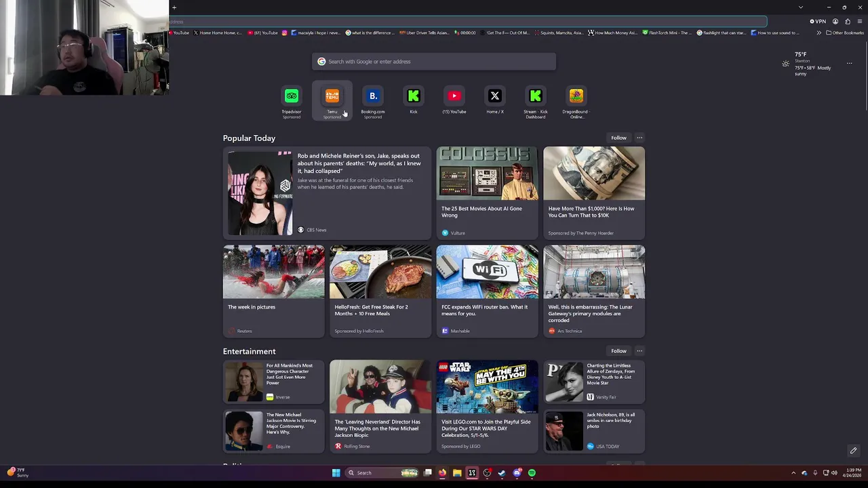Screen dimensions: 868x488
Task: Expand hidden system tray icons chevron
Action: tap(793, 473)
